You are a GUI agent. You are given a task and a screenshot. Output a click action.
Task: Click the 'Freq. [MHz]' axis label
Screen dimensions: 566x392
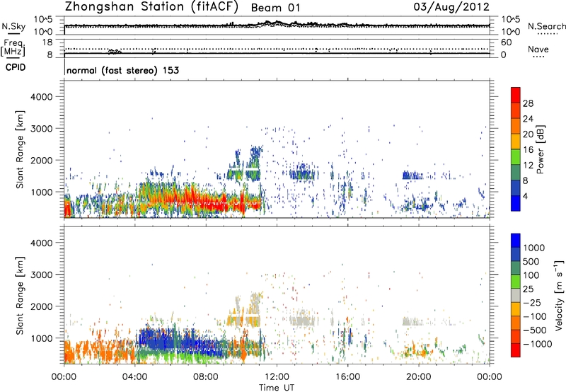click(13, 47)
